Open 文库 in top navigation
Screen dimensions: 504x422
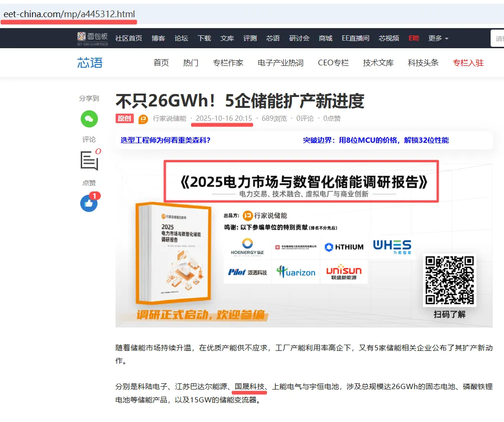[227, 38]
